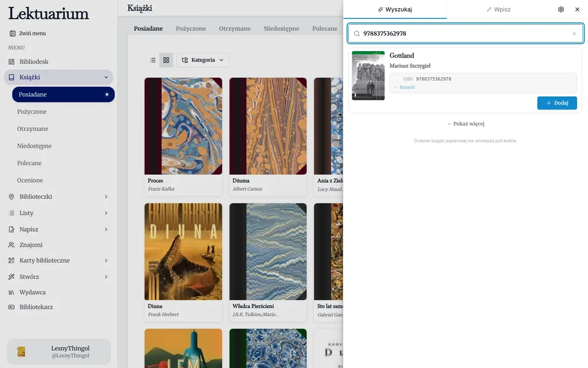Click the ISBN search input field

[x=465, y=33]
